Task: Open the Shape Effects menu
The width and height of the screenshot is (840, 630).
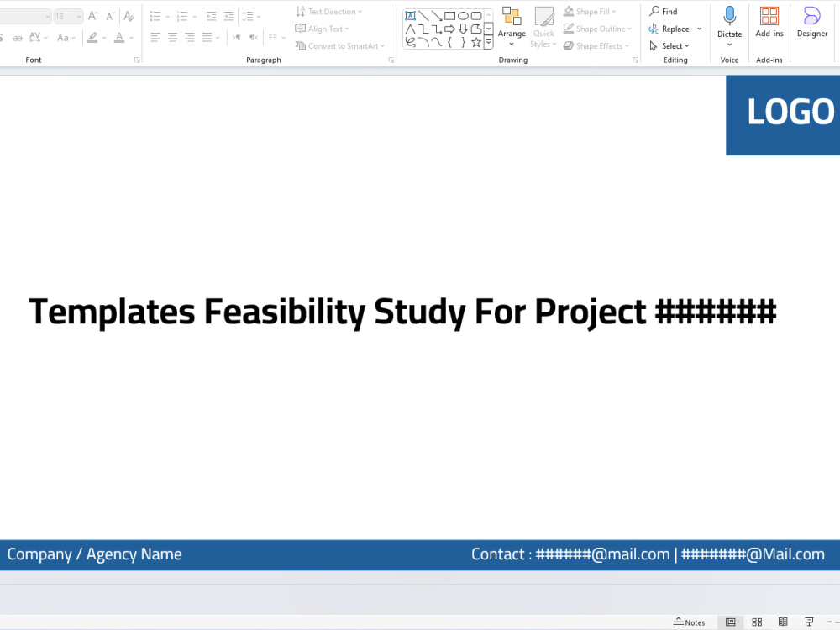Action: 596,45
